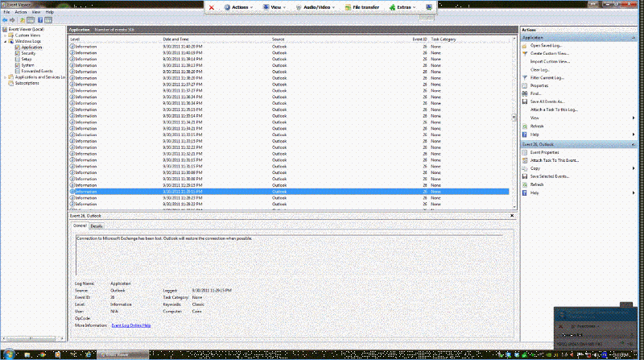
Task: Open the Event Log Online Help link
Action: point(131,325)
